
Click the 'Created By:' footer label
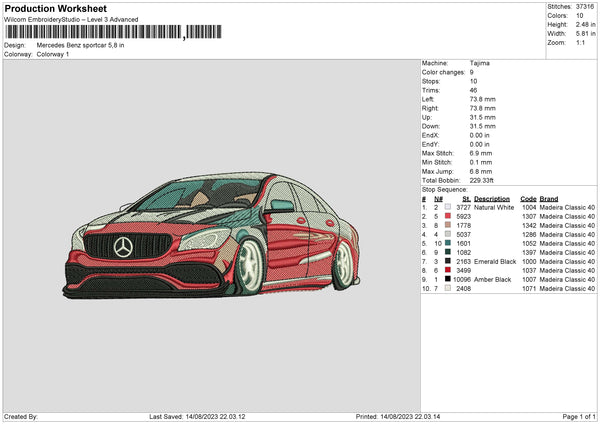21,416
